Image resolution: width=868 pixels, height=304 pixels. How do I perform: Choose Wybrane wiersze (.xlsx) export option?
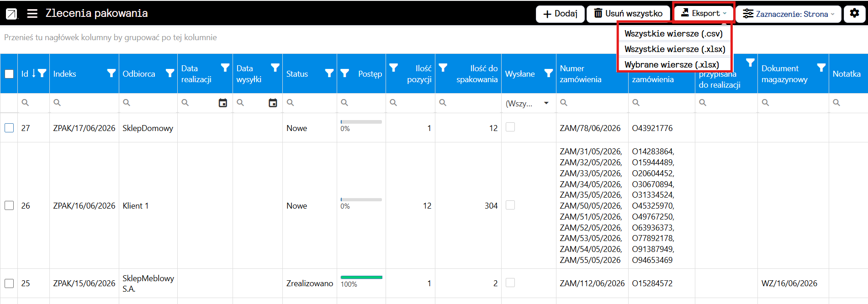coord(672,64)
